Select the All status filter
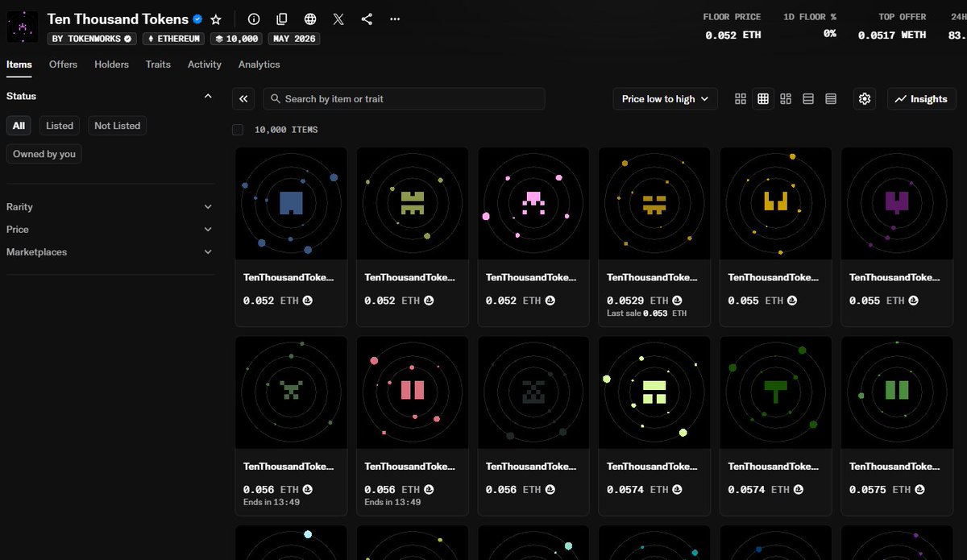This screenshot has width=967, height=560. [x=19, y=126]
